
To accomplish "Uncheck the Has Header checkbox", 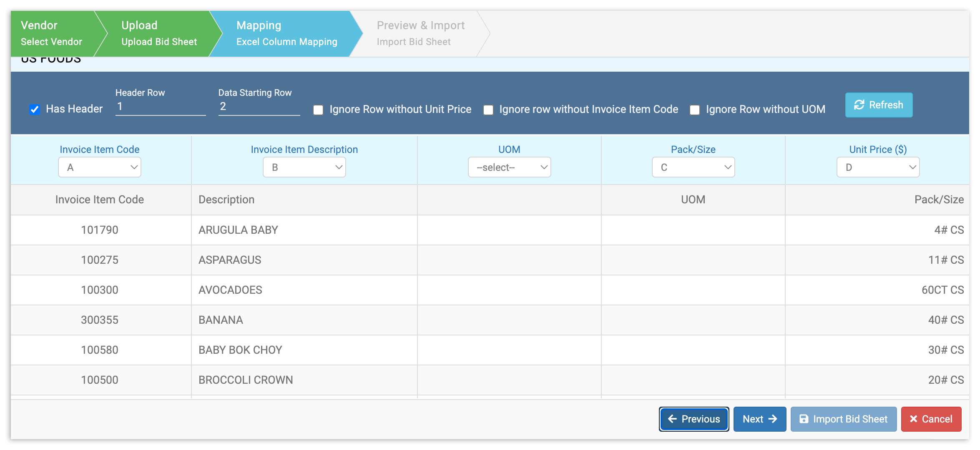I will click(x=35, y=110).
